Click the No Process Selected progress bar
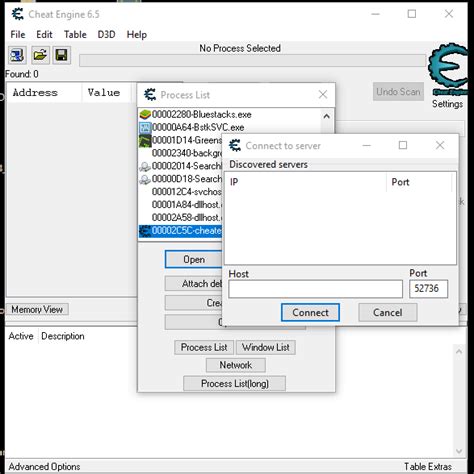 coord(253,60)
